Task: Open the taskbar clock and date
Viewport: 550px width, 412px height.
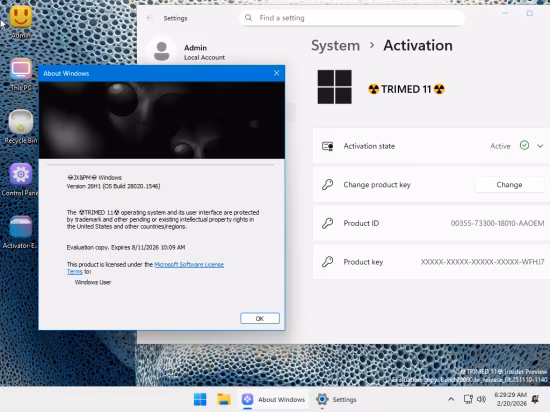Action: pyautogui.click(x=511, y=399)
